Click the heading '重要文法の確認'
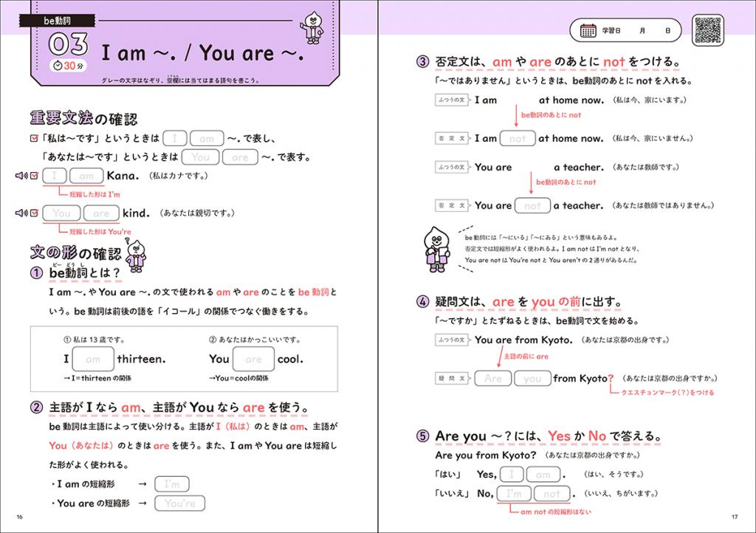 (84, 119)
